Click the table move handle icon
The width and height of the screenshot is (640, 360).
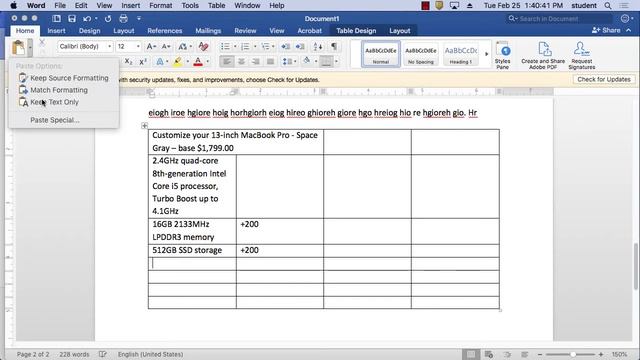click(144, 126)
